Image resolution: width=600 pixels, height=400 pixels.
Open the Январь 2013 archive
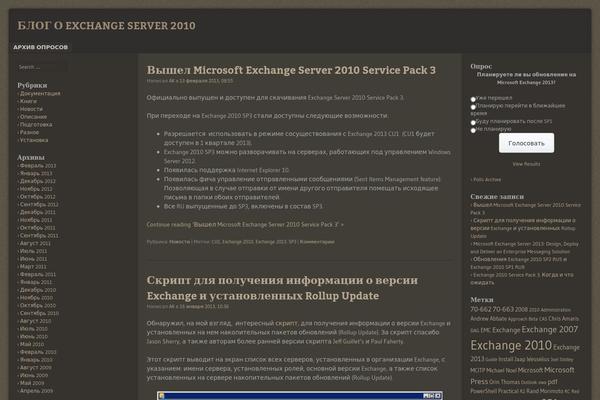coord(36,173)
